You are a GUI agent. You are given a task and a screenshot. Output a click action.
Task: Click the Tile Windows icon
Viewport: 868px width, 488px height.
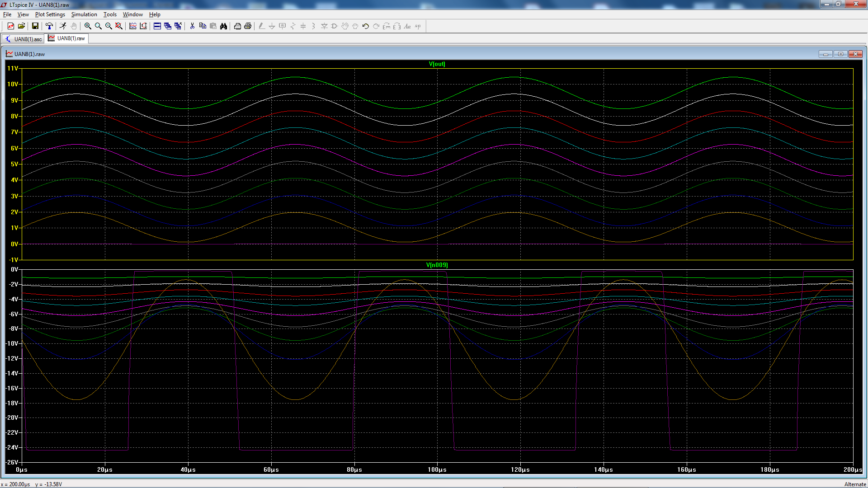tap(157, 26)
